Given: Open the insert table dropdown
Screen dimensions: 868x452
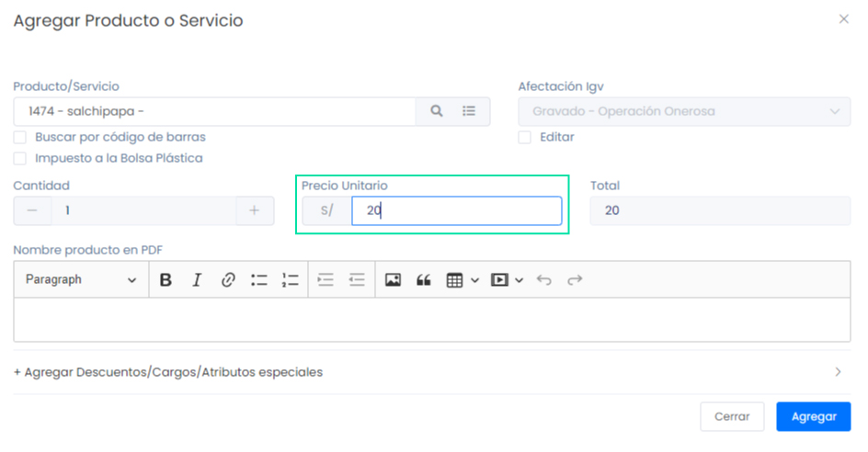Looking at the screenshot, I should pyautogui.click(x=462, y=280).
